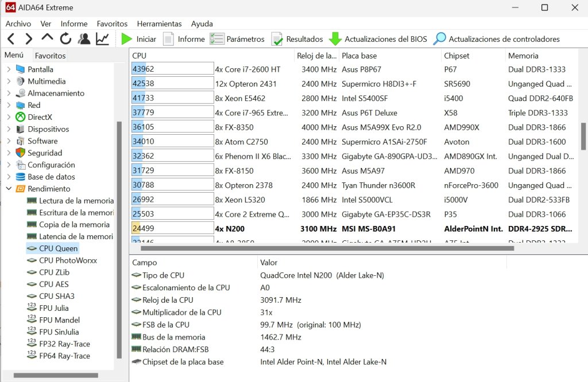
Task: Click the 43962 score bar
Action: 172,69
